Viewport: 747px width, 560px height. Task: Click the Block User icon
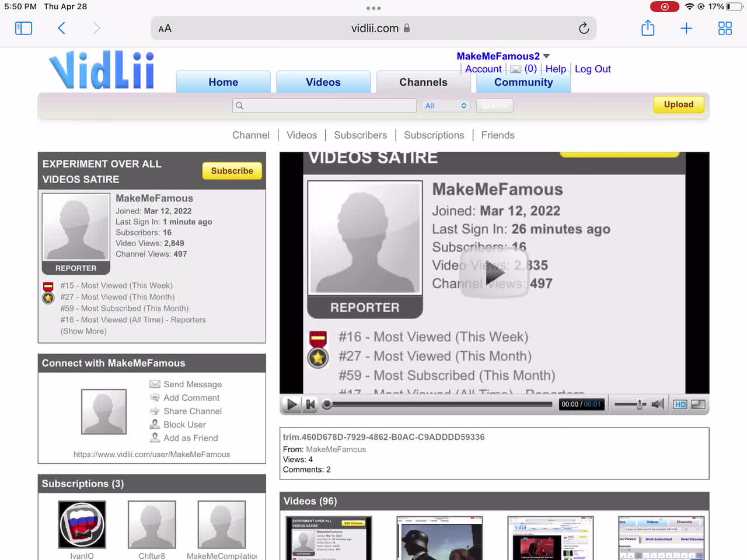[155, 424]
